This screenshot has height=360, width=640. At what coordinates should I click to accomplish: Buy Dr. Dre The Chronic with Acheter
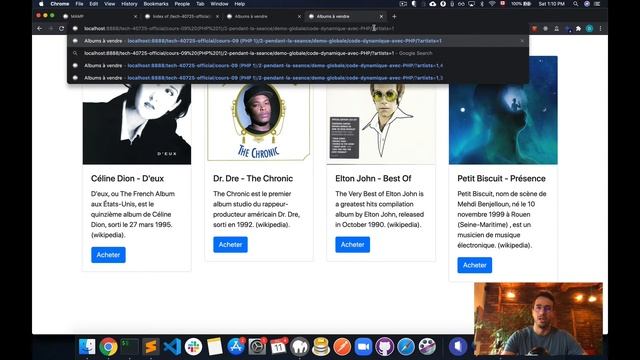[x=230, y=244]
